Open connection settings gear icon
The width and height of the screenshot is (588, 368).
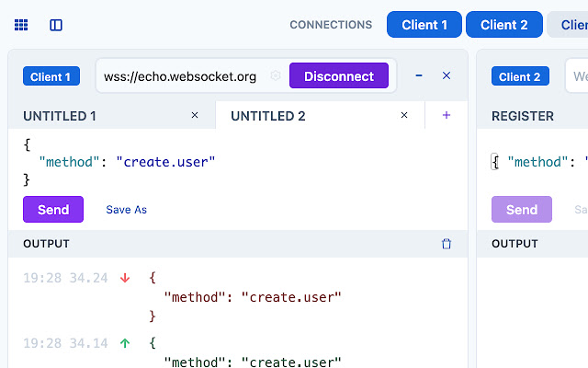click(x=275, y=76)
